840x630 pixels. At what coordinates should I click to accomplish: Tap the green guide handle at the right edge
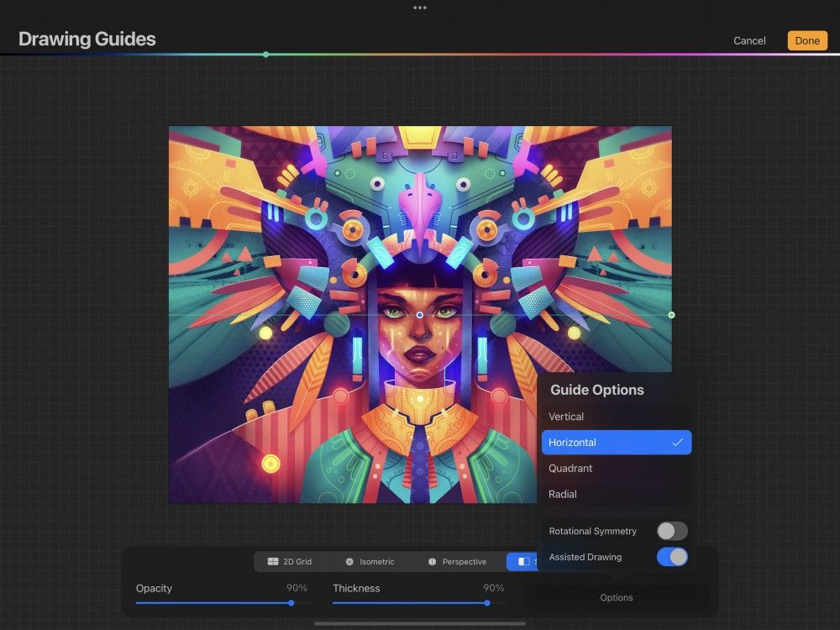(670, 315)
